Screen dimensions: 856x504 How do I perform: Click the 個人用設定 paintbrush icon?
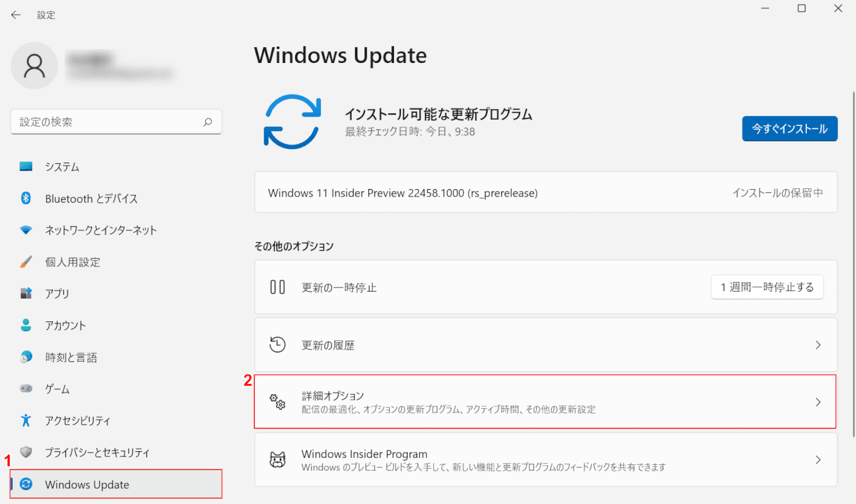coord(26,262)
